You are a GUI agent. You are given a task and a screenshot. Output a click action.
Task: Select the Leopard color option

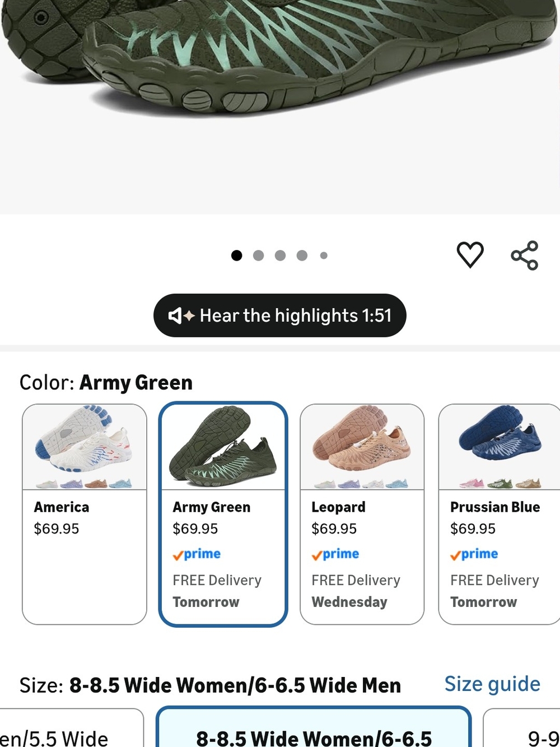pos(362,514)
